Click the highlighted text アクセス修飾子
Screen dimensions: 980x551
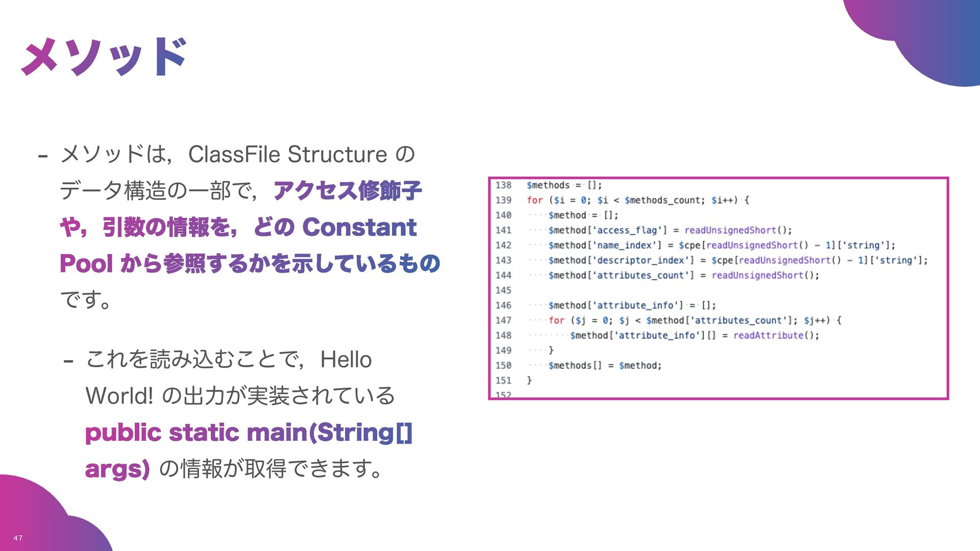pos(348,191)
